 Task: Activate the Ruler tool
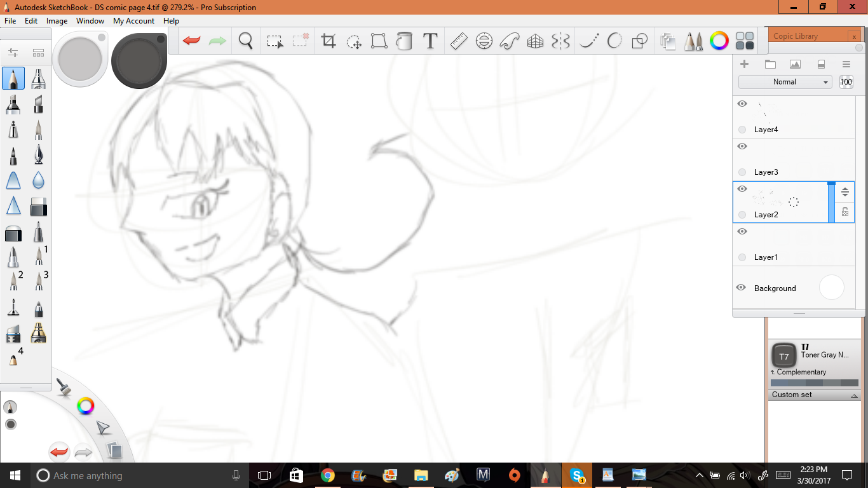459,41
